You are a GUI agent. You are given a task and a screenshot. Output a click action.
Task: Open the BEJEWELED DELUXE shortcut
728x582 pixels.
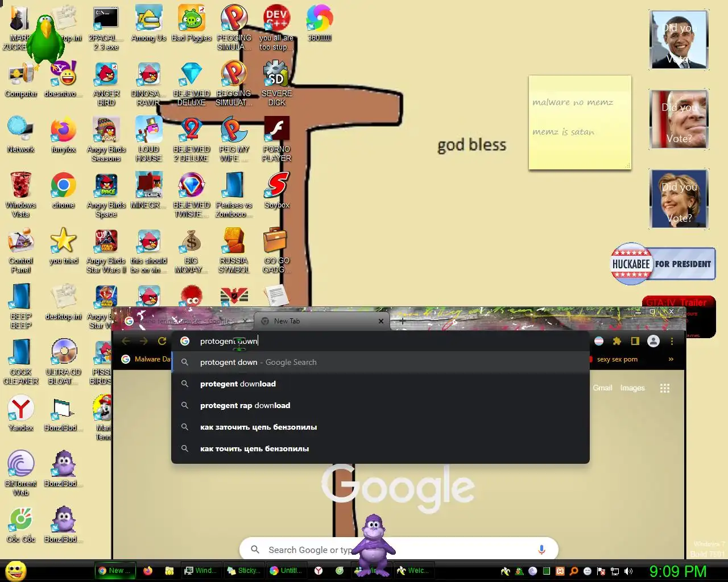click(x=191, y=84)
